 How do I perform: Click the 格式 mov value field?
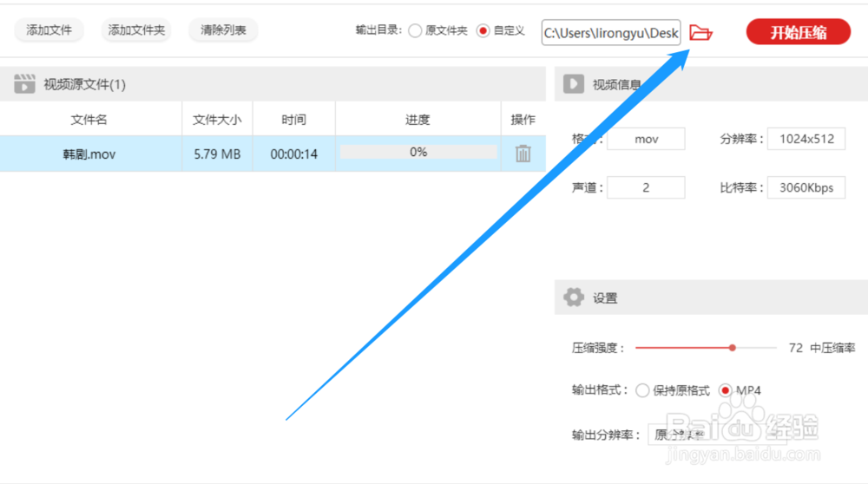click(x=646, y=139)
